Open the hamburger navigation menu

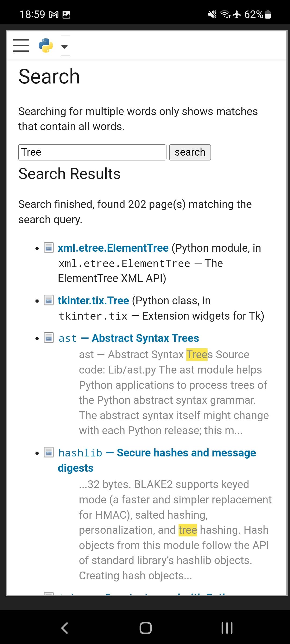point(21,45)
